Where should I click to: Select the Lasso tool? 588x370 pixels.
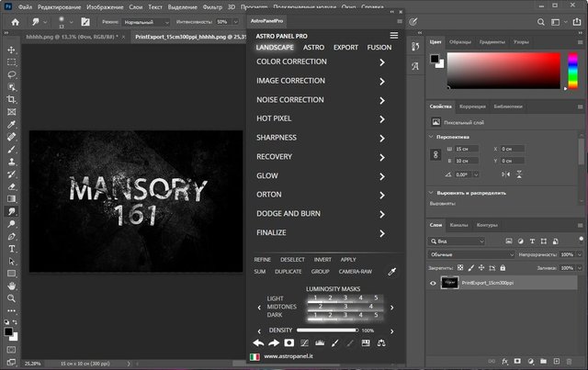coord(12,74)
